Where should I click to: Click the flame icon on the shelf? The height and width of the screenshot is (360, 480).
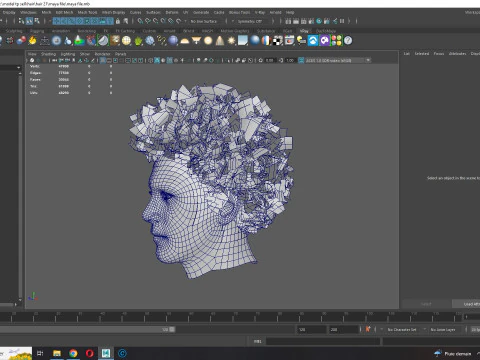point(32,41)
